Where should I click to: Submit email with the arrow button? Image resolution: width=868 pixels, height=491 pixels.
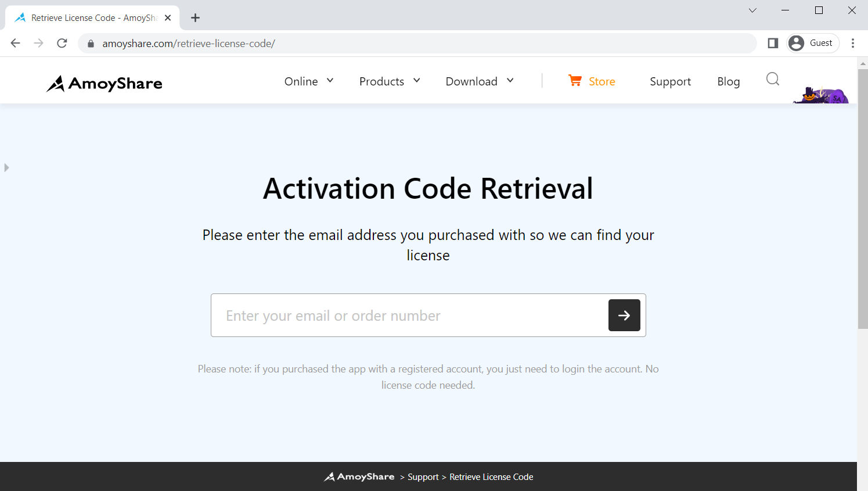(x=624, y=316)
